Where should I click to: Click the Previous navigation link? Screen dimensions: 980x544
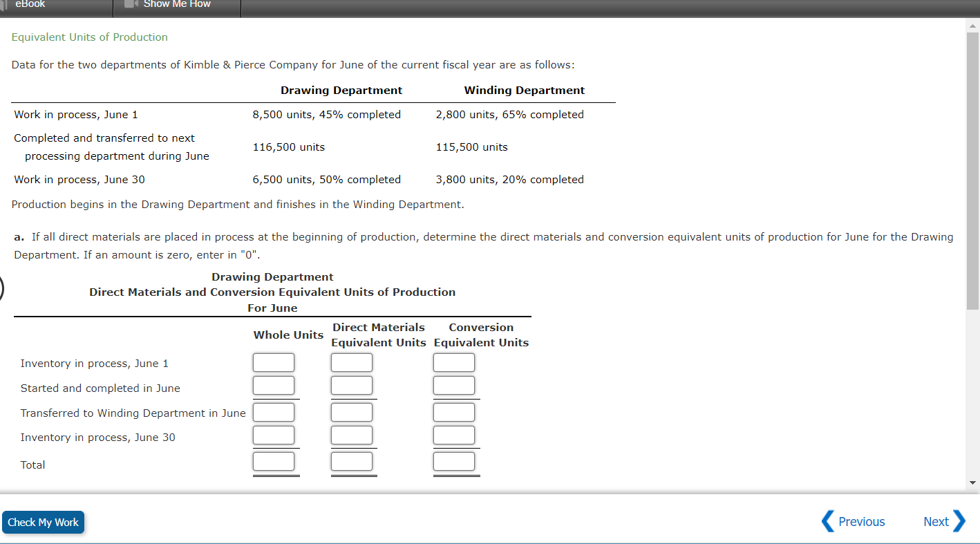click(860, 521)
